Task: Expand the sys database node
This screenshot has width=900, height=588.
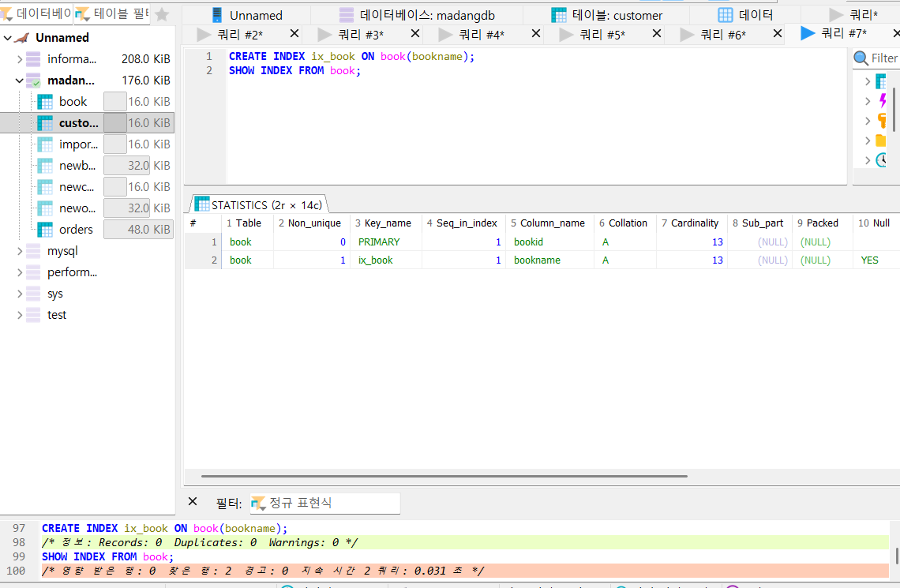Action: point(20,294)
